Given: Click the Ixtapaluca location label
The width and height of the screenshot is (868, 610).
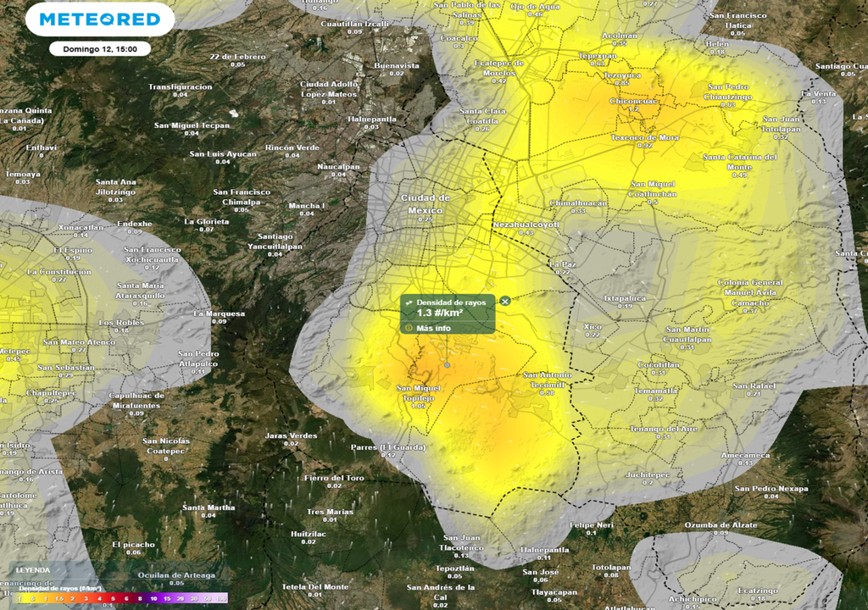Looking at the screenshot, I should (625, 298).
